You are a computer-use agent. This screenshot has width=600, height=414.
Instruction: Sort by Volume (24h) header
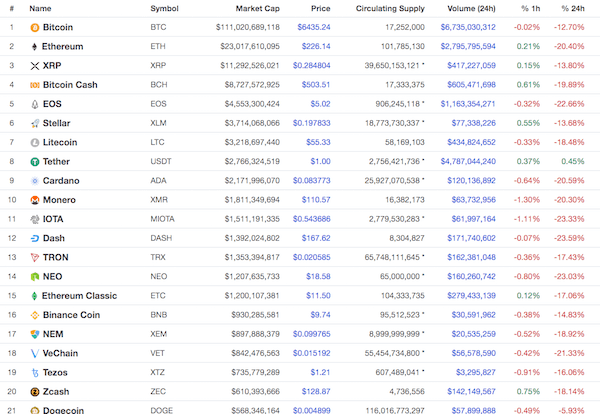471,8
